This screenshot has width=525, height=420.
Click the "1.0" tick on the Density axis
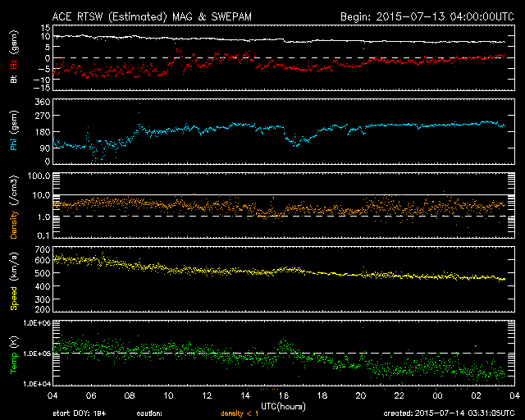click(x=43, y=217)
